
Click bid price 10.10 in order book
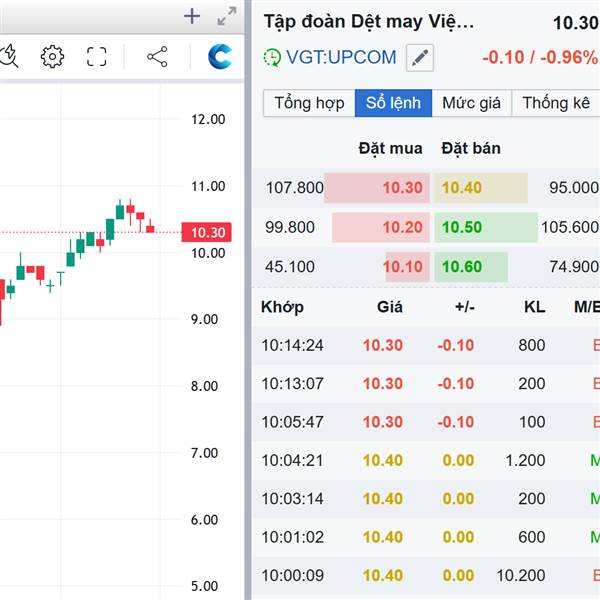pos(403,267)
